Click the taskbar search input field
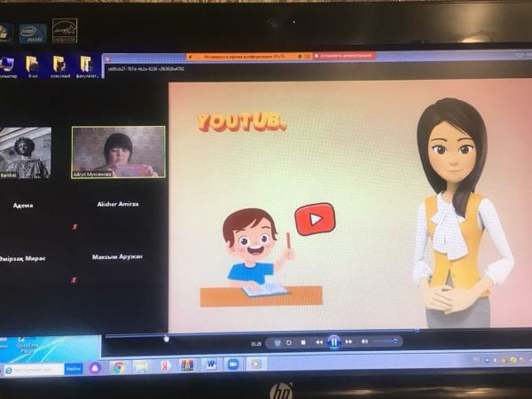This screenshot has width=532, height=399. point(35,368)
